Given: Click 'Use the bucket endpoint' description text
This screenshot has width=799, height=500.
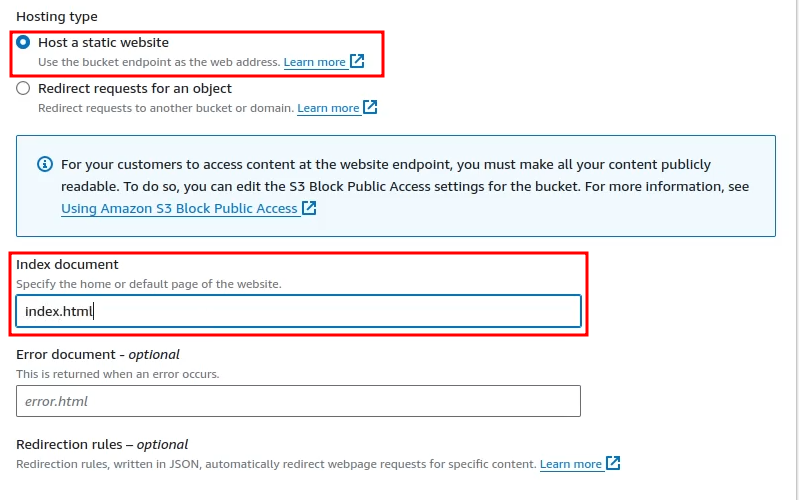Looking at the screenshot, I should (159, 62).
